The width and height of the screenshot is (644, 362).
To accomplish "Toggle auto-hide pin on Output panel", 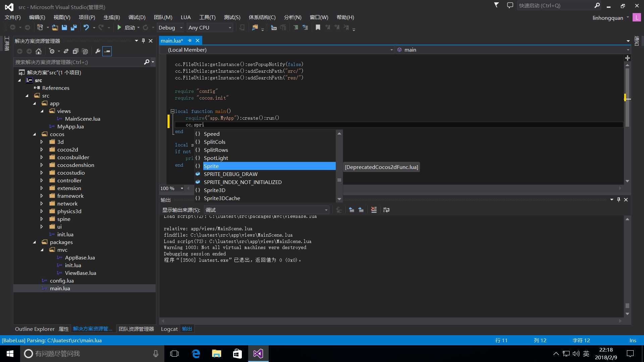I will coord(619,199).
